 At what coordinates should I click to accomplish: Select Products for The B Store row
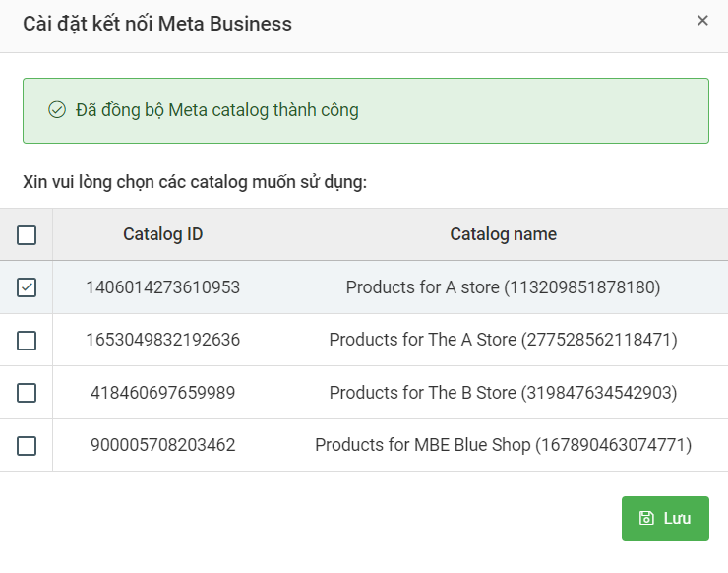(503, 393)
